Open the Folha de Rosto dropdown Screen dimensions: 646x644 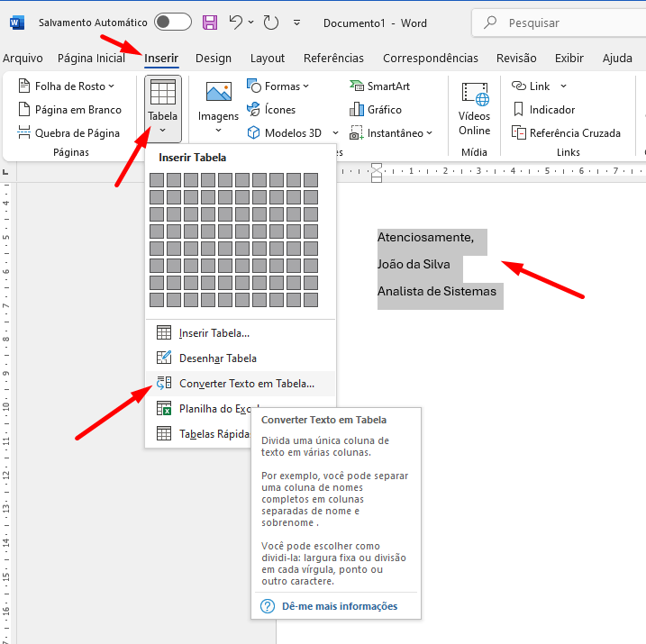(66, 86)
